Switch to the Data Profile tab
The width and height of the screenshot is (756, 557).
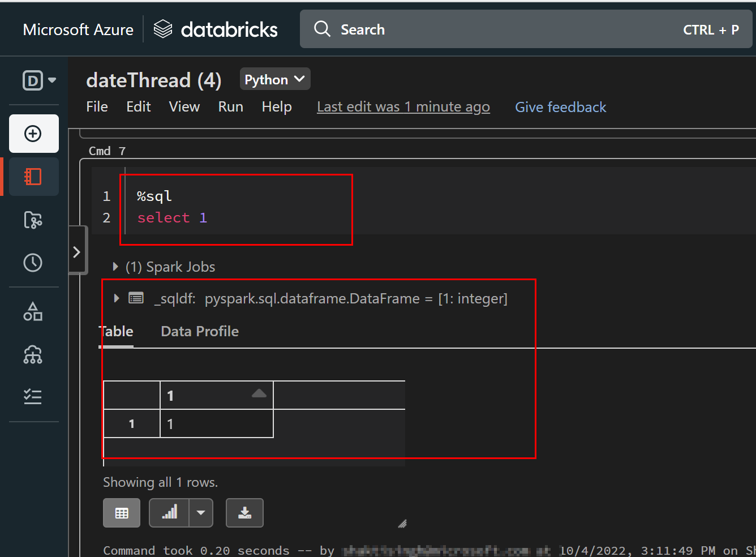click(x=200, y=332)
